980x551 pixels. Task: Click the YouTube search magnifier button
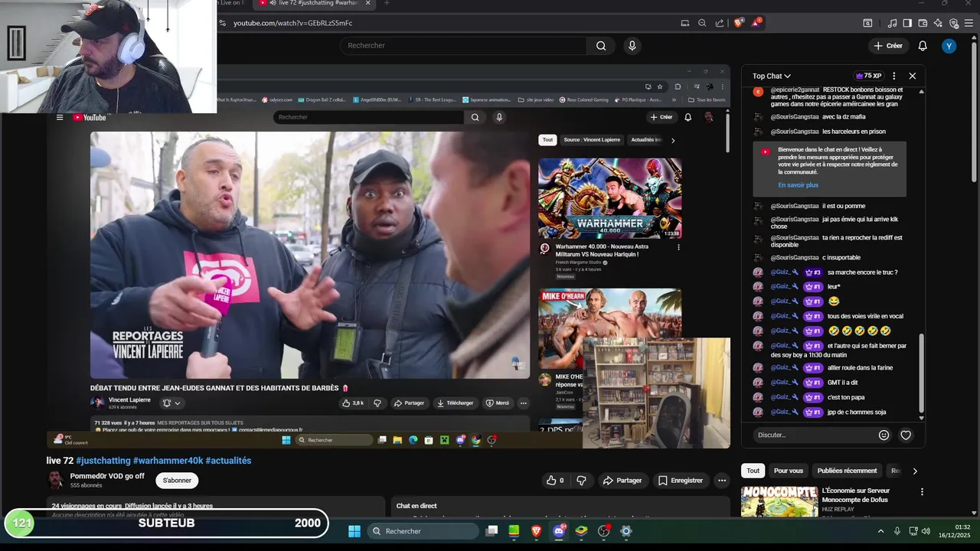click(x=601, y=46)
